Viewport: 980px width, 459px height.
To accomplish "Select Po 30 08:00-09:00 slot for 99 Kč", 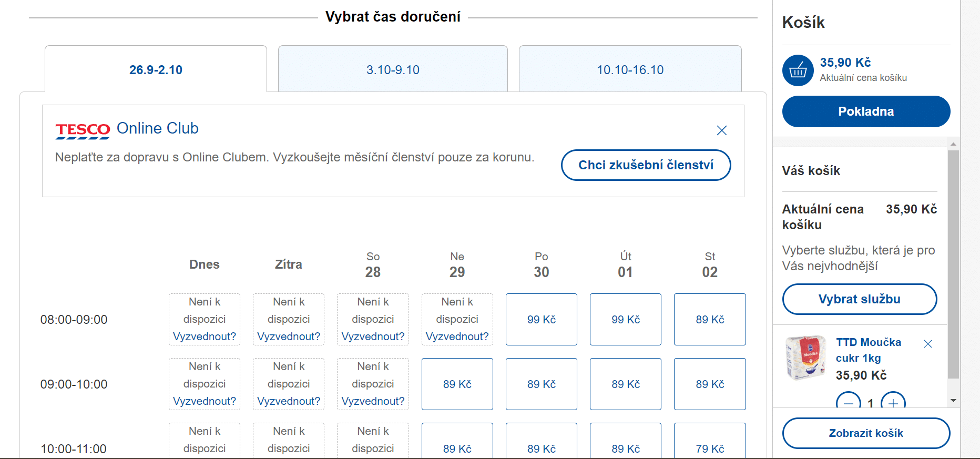I will pyautogui.click(x=542, y=319).
